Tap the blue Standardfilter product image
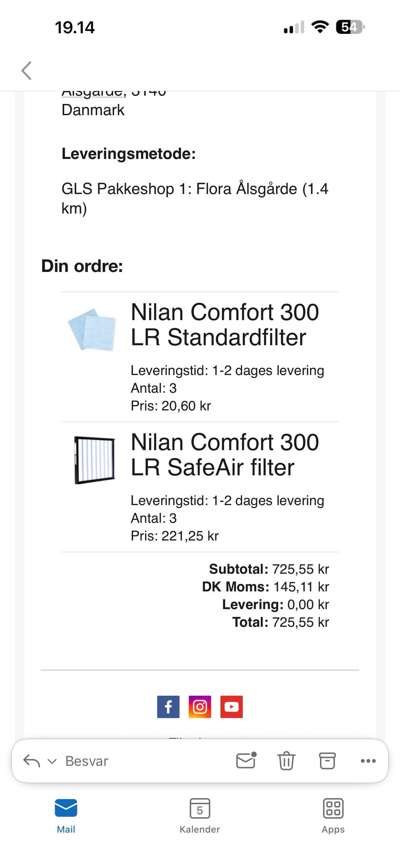This screenshot has width=400, height=868. (92, 330)
